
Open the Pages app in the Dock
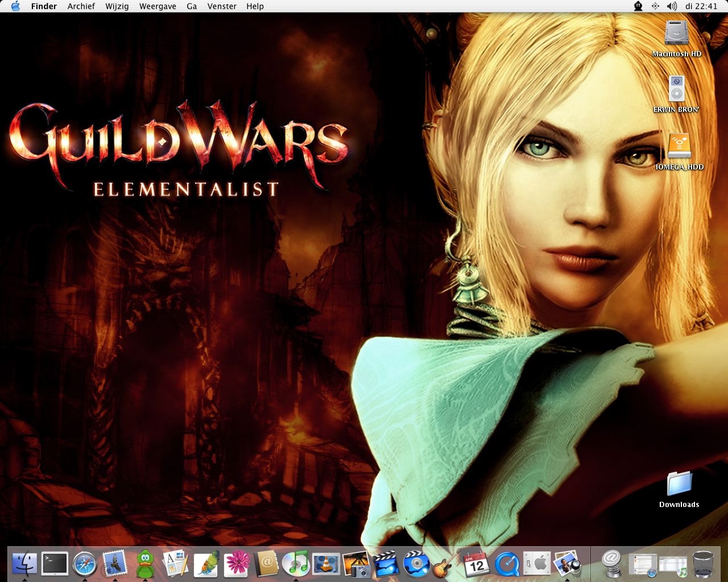tap(175, 564)
